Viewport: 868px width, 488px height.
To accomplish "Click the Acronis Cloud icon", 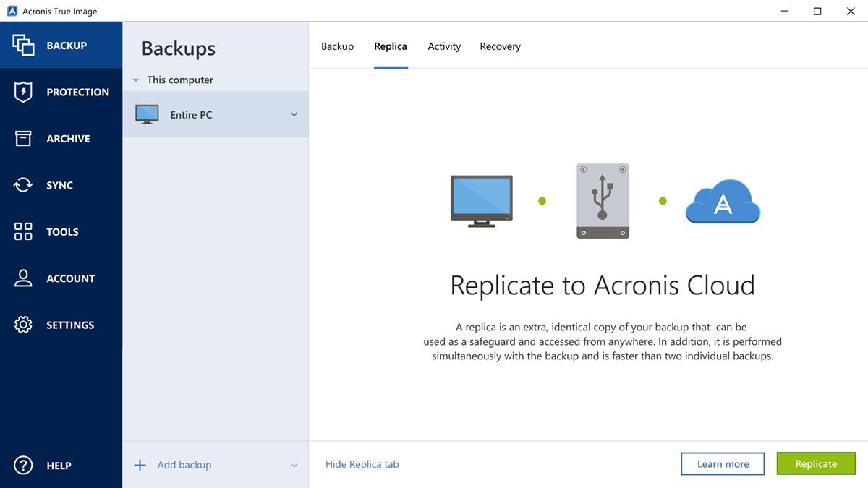I will click(x=723, y=202).
